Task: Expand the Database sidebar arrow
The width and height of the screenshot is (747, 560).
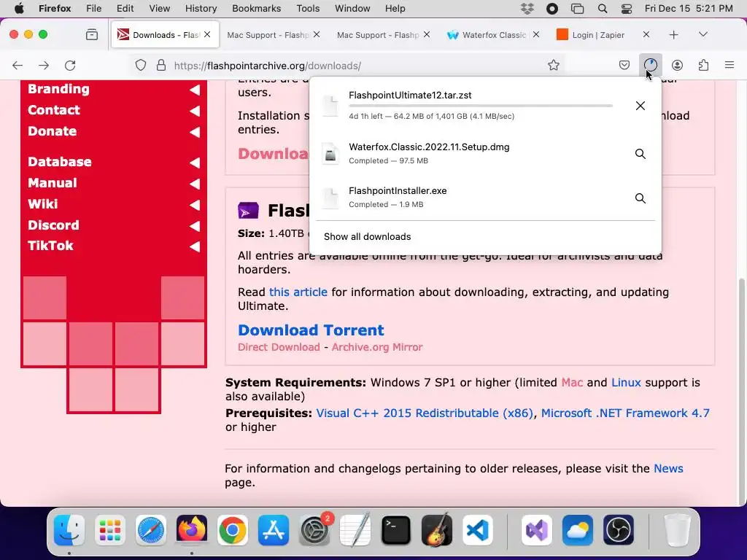Action: [194, 163]
